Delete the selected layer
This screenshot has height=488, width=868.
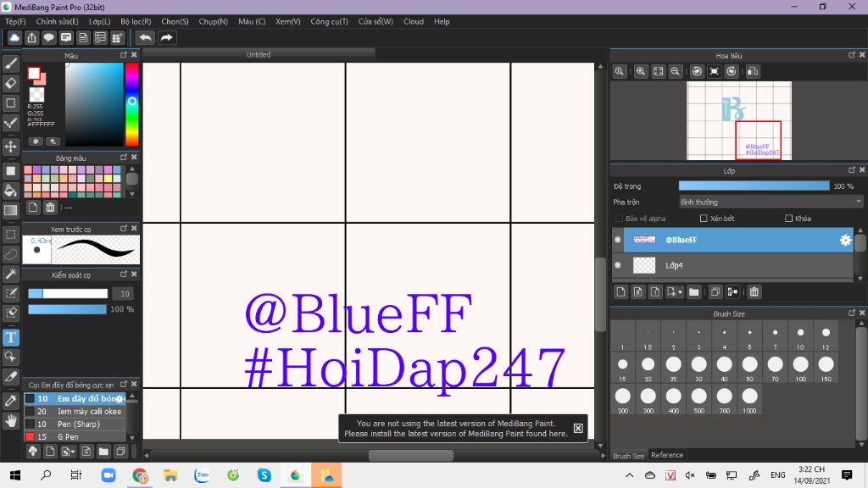(754, 292)
